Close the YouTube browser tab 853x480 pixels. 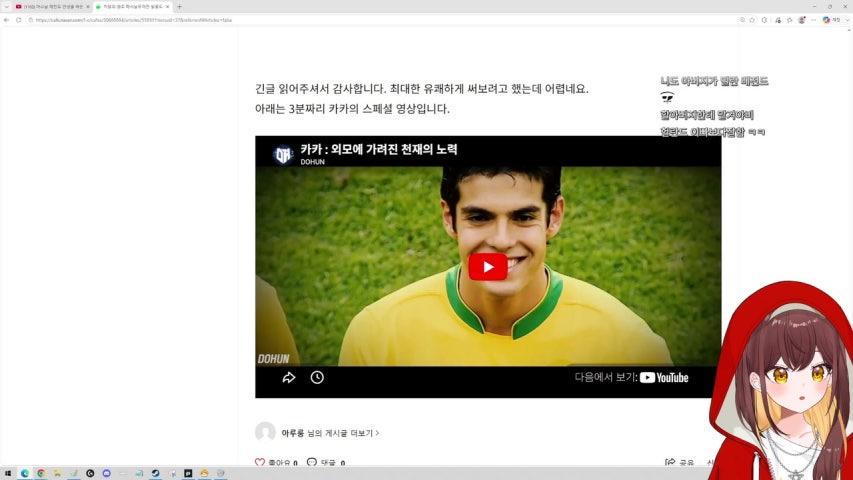88,7
